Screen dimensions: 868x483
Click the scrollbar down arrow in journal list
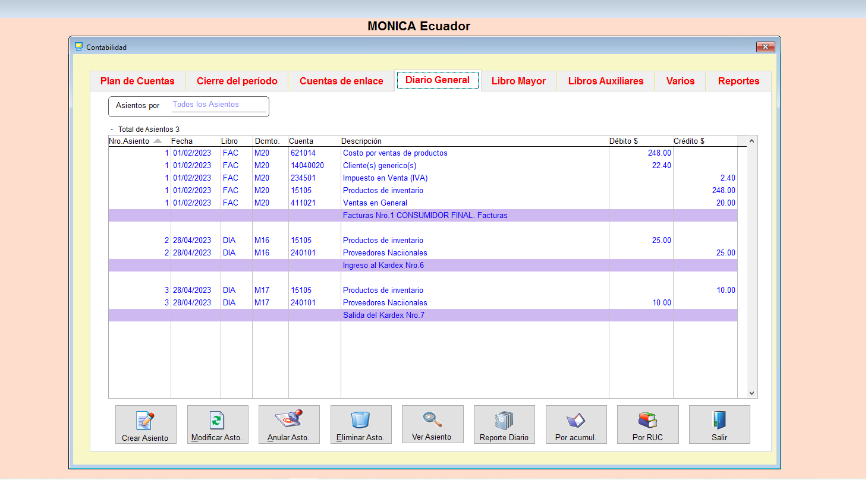(751, 393)
